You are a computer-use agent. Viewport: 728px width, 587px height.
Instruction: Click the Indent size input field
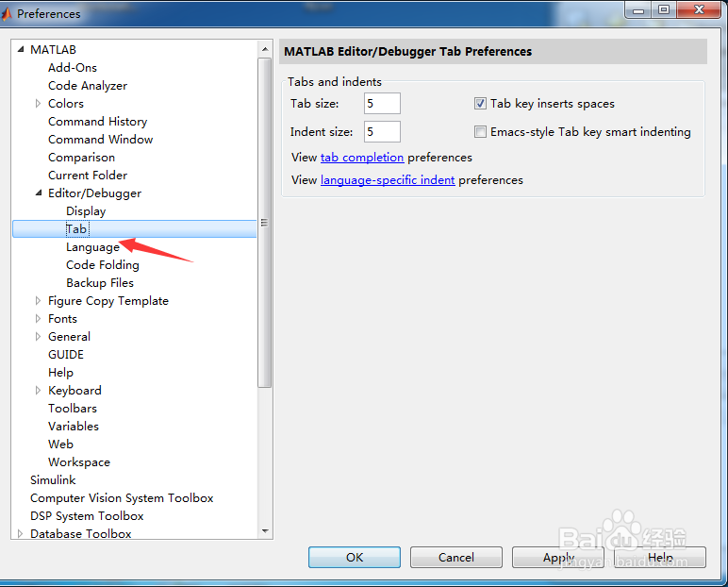coord(382,131)
